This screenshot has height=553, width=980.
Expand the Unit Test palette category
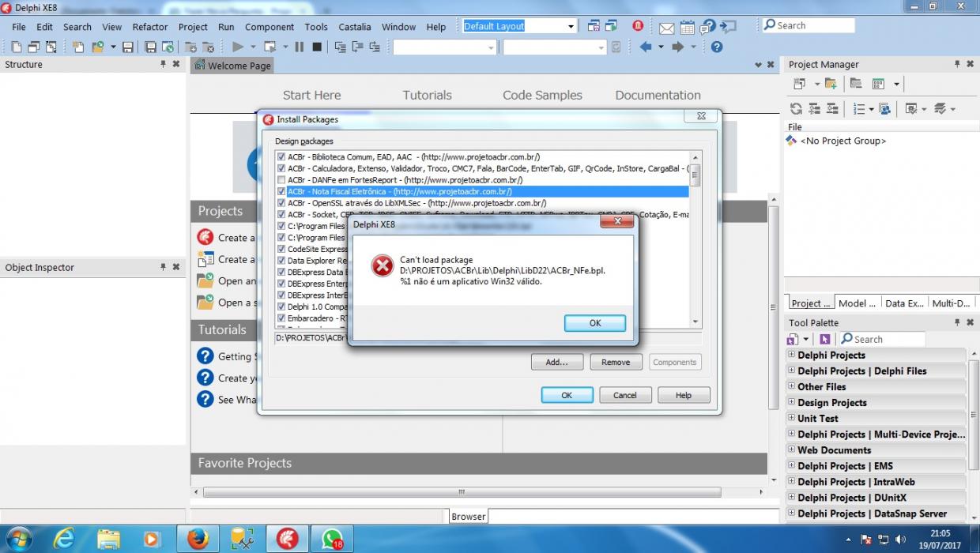coord(791,418)
